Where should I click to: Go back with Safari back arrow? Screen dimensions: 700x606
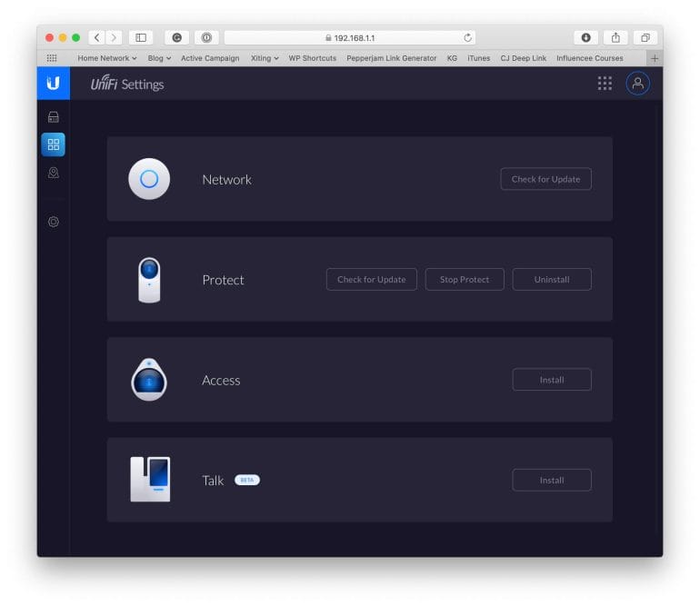point(97,37)
